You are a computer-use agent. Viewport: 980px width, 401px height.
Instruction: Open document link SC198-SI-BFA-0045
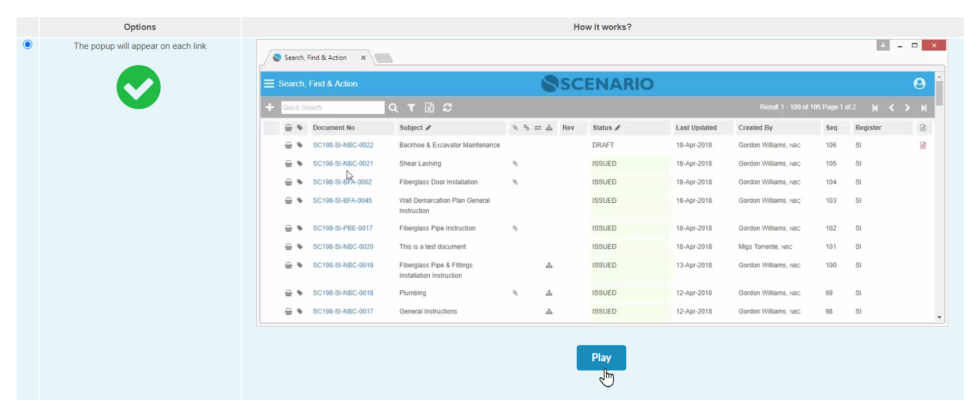(342, 200)
